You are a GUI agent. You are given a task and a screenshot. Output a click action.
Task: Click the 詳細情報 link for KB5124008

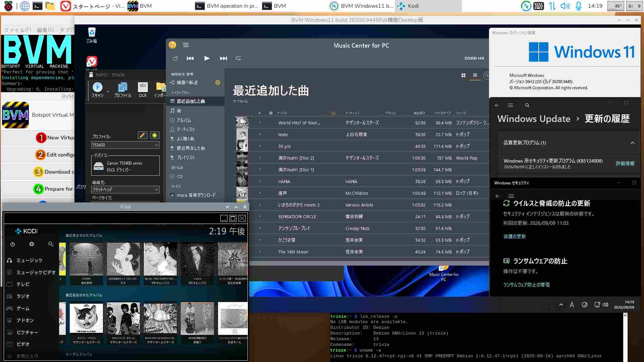(625, 164)
